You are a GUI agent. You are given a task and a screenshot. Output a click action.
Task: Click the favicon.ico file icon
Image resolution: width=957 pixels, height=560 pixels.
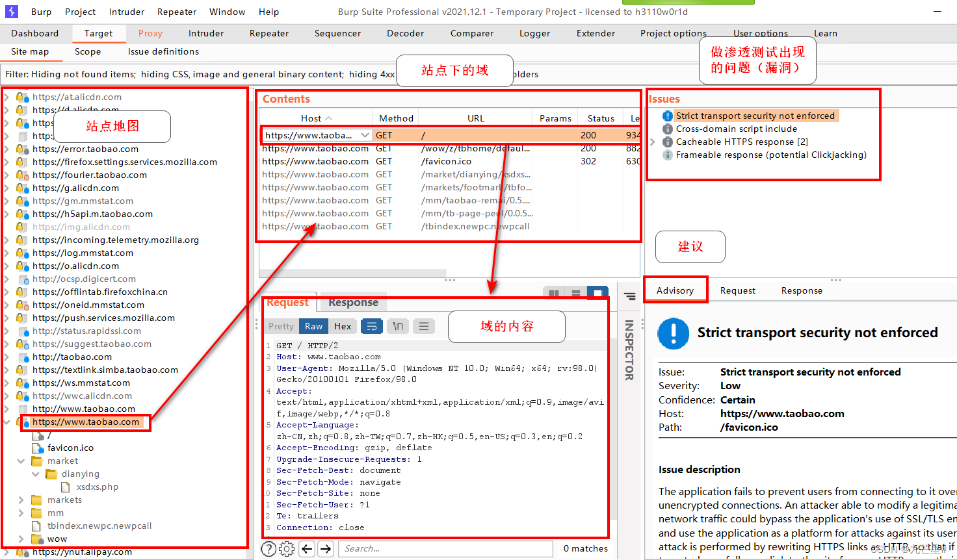click(x=37, y=448)
